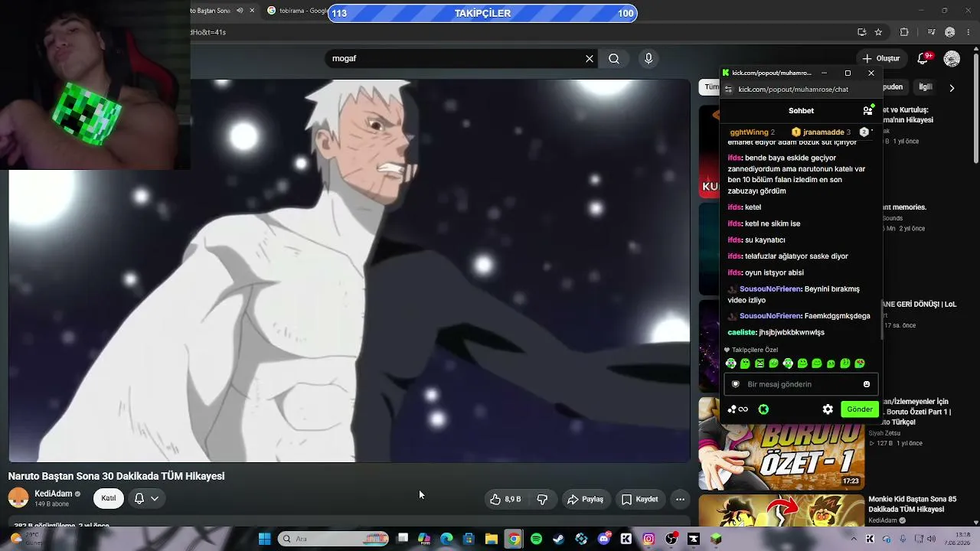Open the YouTube account avatar menu
980x551 pixels.
pos(952,58)
